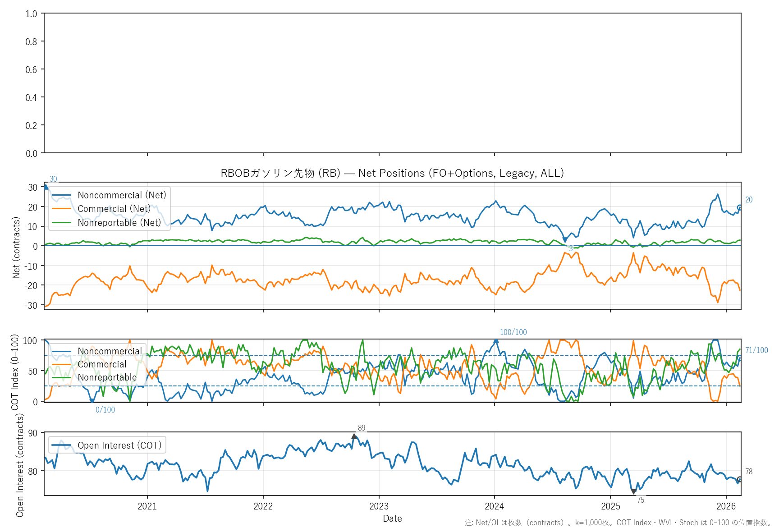The width and height of the screenshot is (779, 532).
Task: Click the Nonreportable entry in COT Index legend
Action: pos(107,377)
